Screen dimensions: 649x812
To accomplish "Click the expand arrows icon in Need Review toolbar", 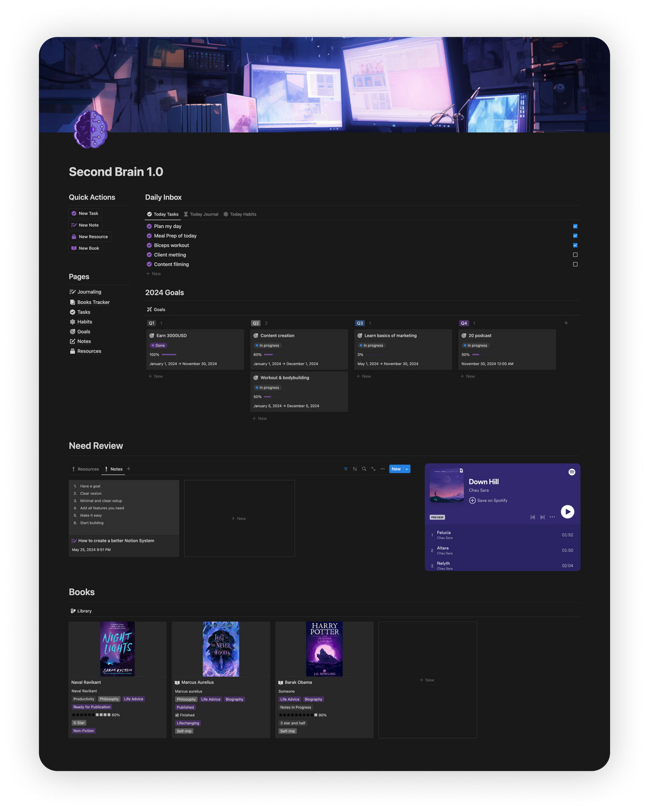I will pyautogui.click(x=373, y=469).
